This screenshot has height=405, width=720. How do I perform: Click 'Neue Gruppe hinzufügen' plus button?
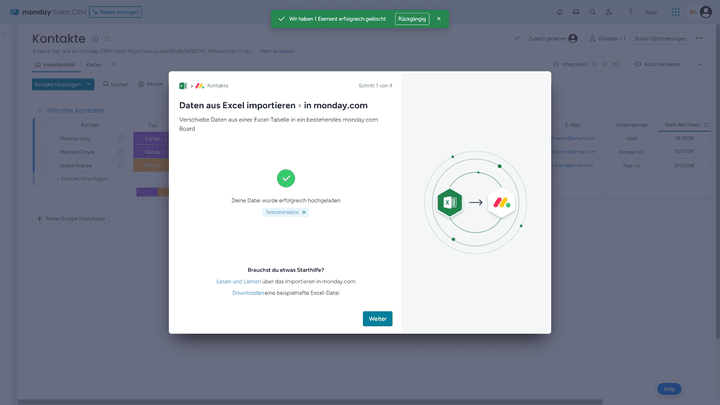click(x=41, y=218)
